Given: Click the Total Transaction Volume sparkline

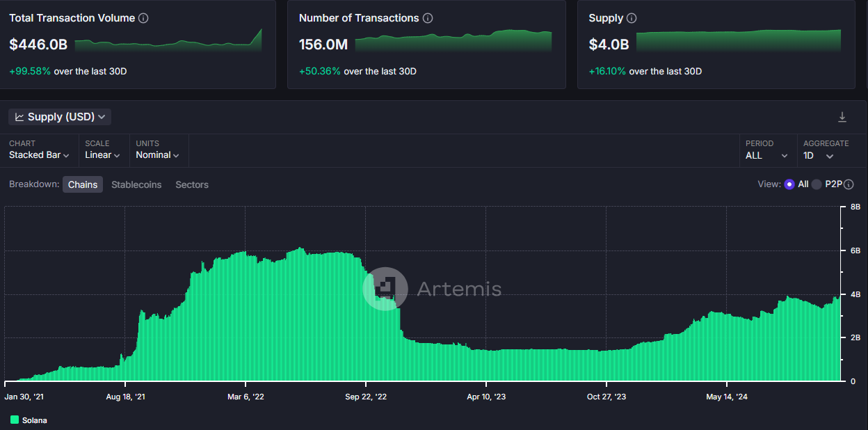Looking at the screenshot, I should 168,43.
